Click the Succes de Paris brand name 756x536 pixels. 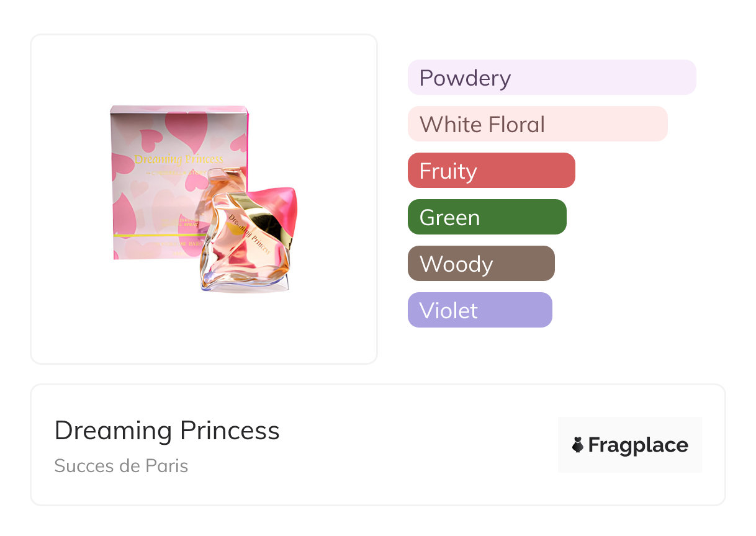pyautogui.click(x=121, y=466)
